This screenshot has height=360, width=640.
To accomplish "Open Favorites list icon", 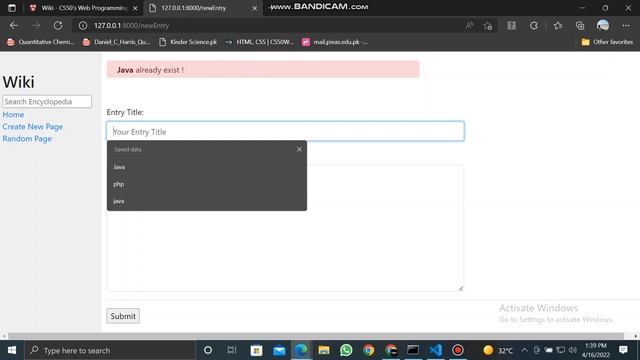I will pos(558,25).
